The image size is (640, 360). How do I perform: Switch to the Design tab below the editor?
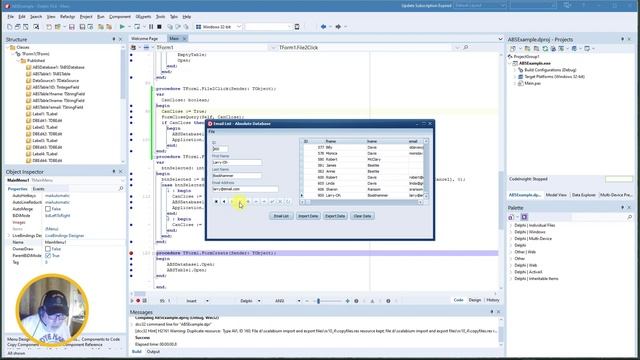475,300
